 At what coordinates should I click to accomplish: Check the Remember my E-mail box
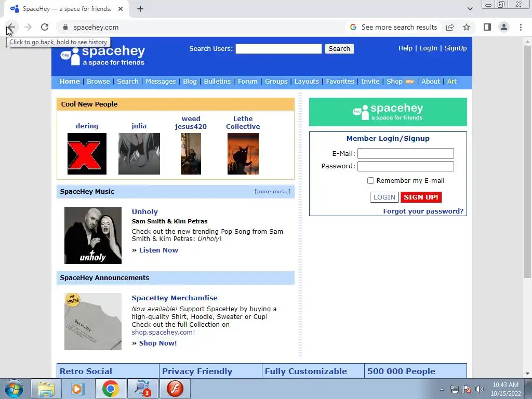point(370,180)
